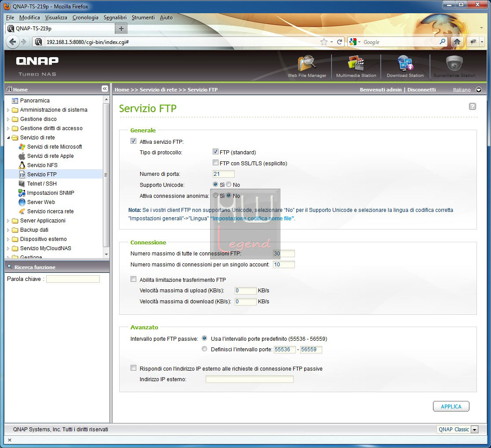Click the Firefox forward arrow
Image resolution: width=491 pixels, height=448 pixels.
tap(24, 42)
